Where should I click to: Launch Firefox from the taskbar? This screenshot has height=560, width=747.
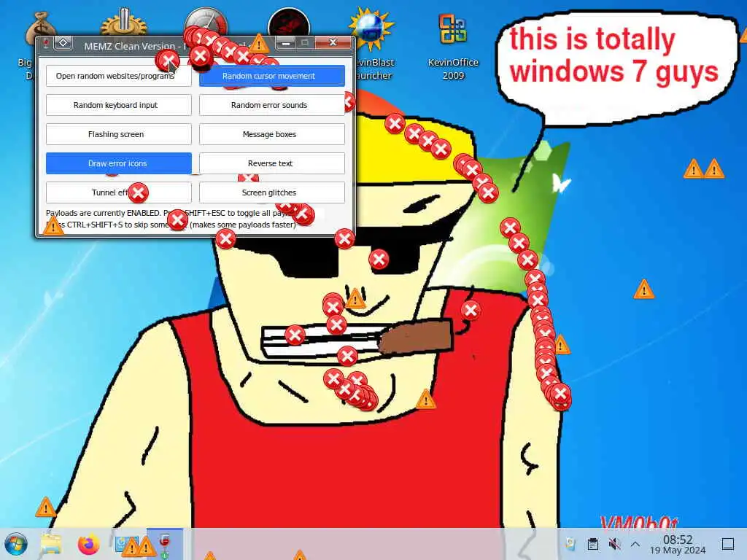click(88, 544)
